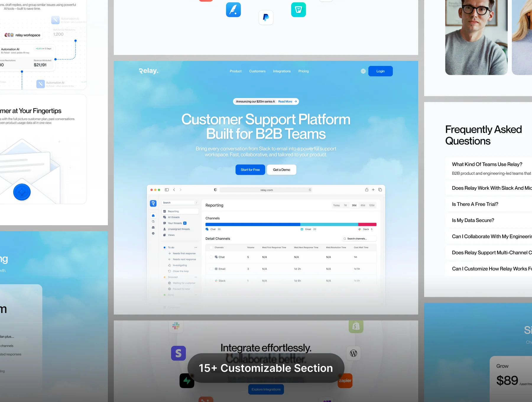Open the Integrations menu item

[x=282, y=71]
